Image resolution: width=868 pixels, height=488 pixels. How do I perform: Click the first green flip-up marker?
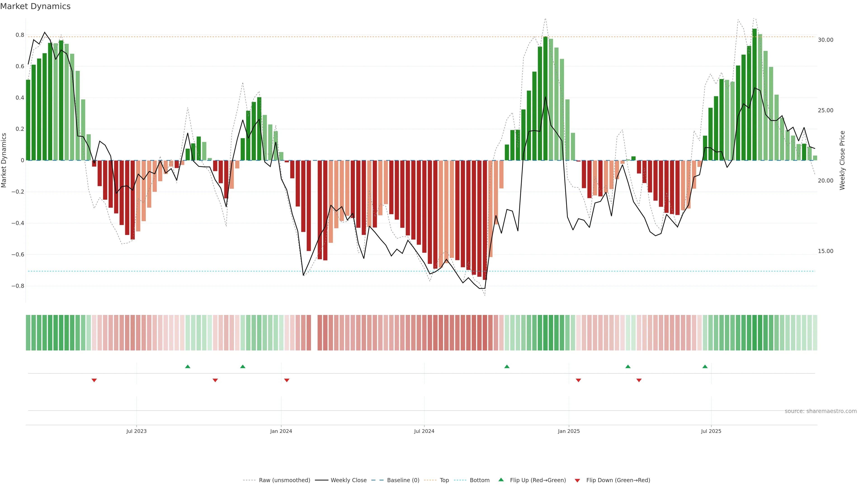tap(188, 366)
